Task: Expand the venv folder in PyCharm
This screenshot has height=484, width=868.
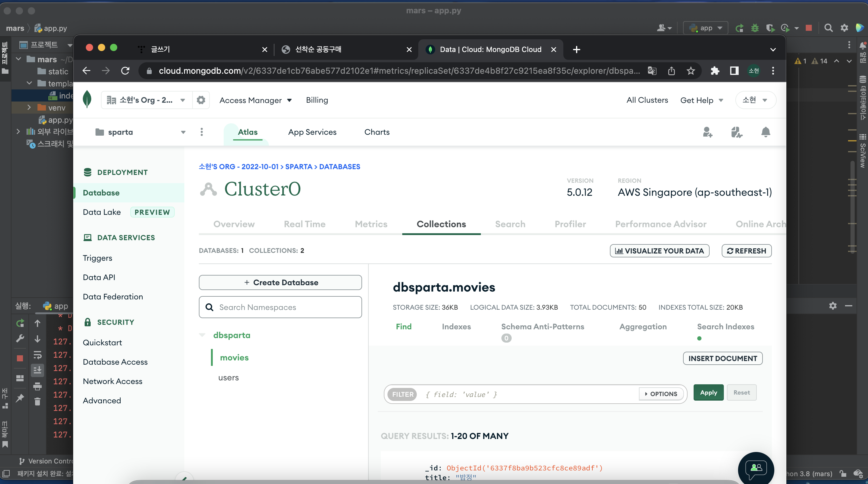Action: 29,108
